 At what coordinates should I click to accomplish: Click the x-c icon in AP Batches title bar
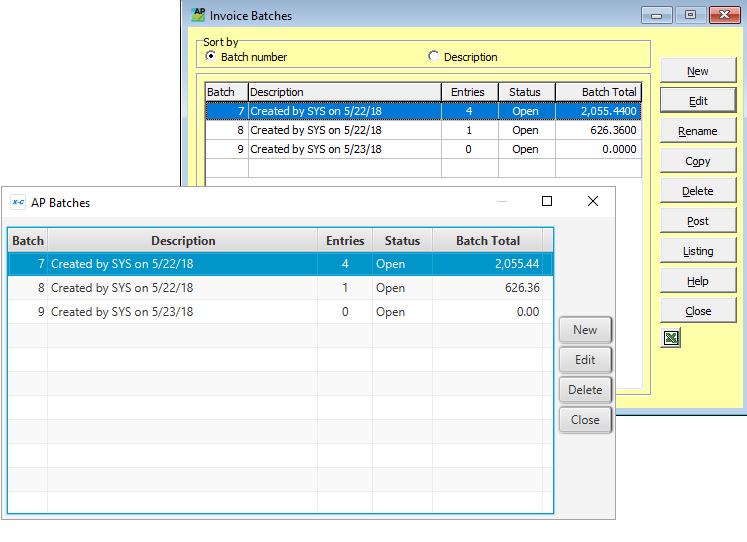pyautogui.click(x=18, y=202)
